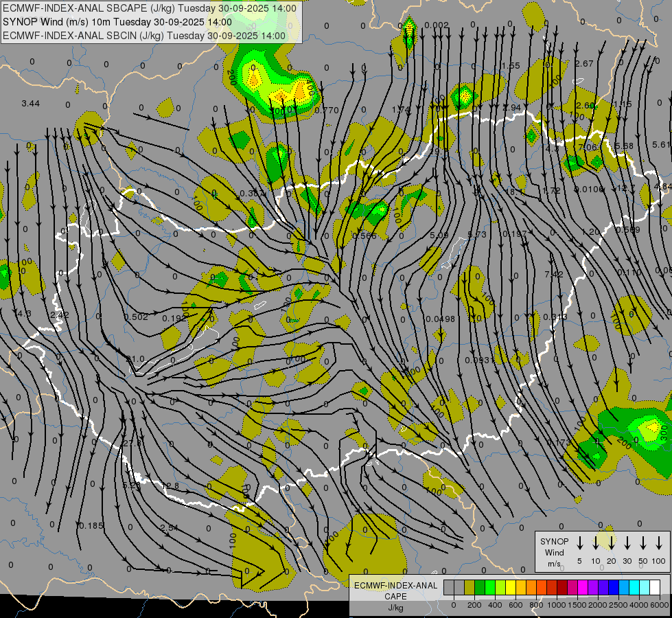Select the dark green CAPE legend swatch
Viewport: 672px width, 618px height.
tap(480, 587)
